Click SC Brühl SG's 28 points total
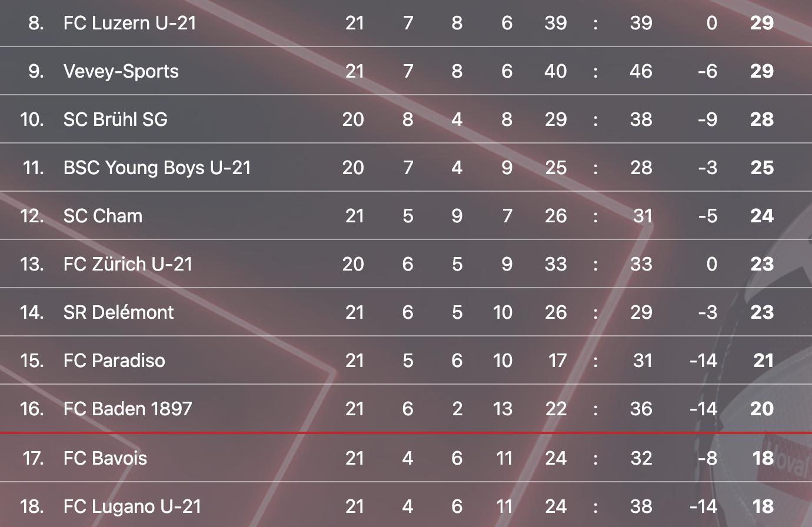The height and width of the screenshot is (527, 812). coord(761,119)
